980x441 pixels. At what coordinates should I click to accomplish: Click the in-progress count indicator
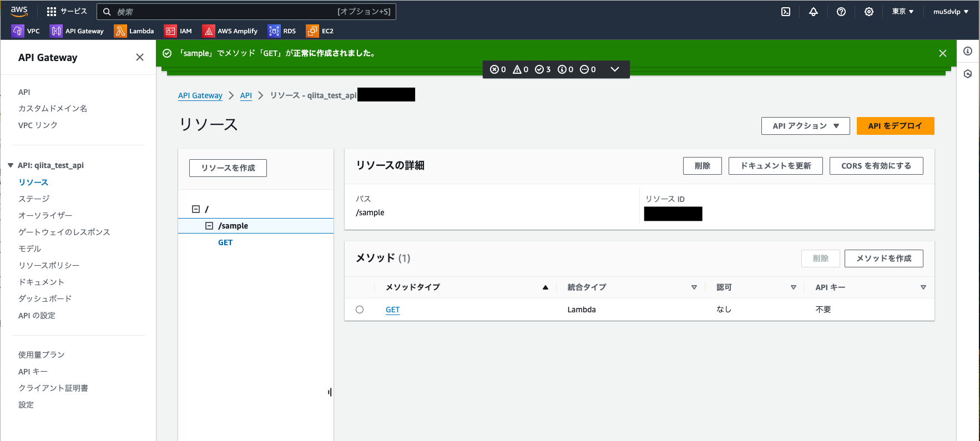click(588, 69)
